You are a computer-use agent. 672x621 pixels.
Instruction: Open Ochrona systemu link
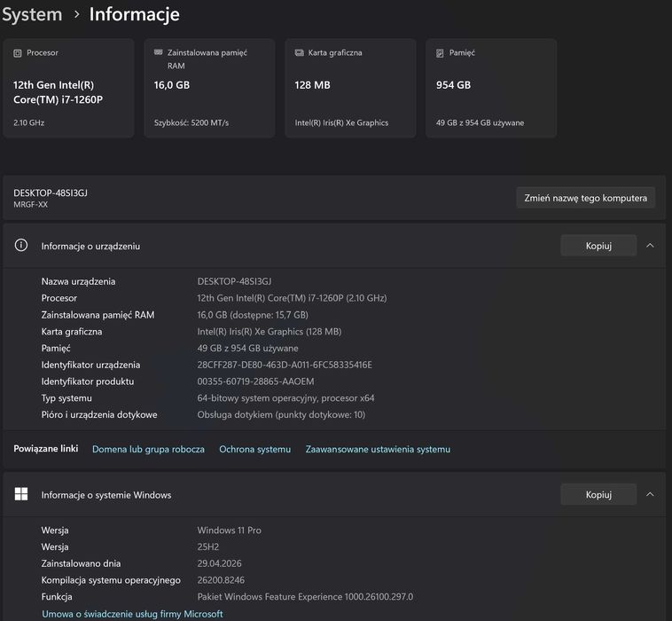click(x=255, y=449)
